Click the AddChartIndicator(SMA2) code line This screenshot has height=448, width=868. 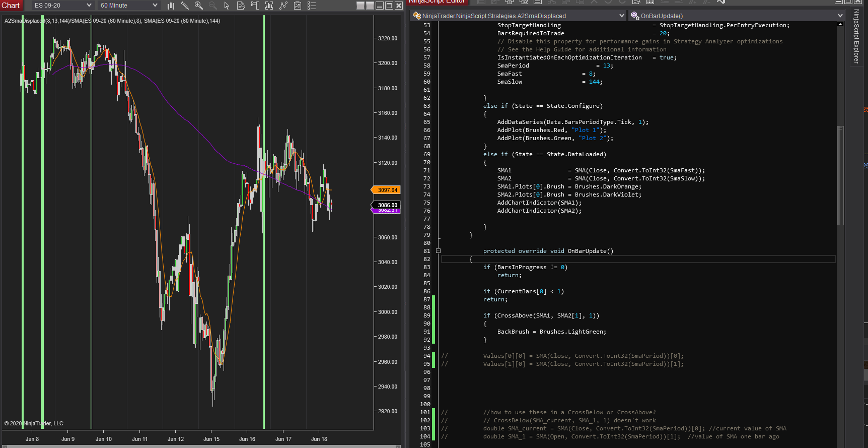[539, 211]
